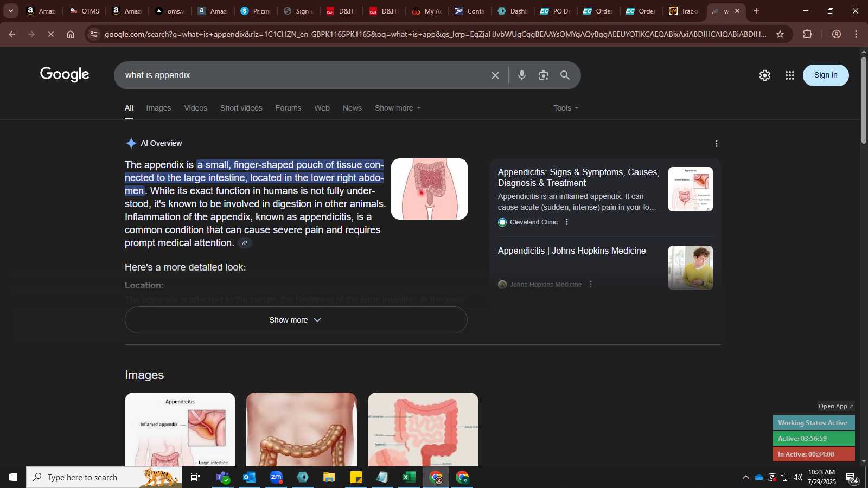This screenshot has height=488, width=868.
Task: View site information icon in address bar
Action: click(94, 34)
